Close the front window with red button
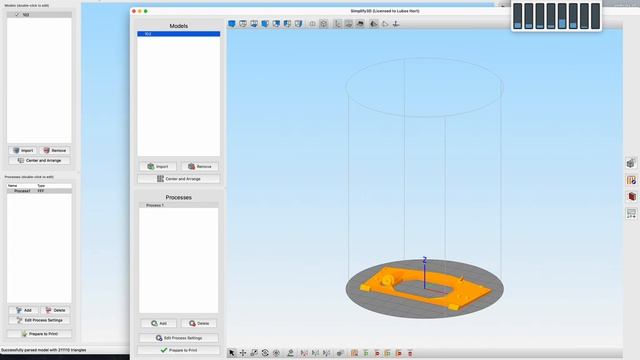 tap(134, 11)
